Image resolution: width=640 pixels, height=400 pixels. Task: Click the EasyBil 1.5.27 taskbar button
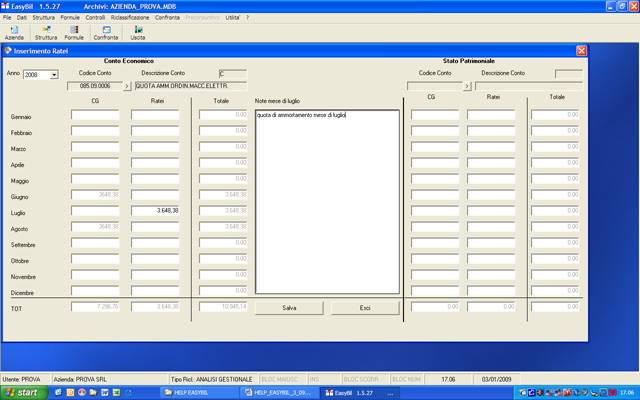[359, 393]
